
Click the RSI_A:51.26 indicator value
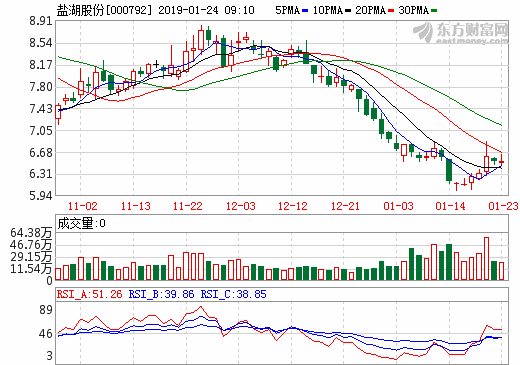coord(89,294)
